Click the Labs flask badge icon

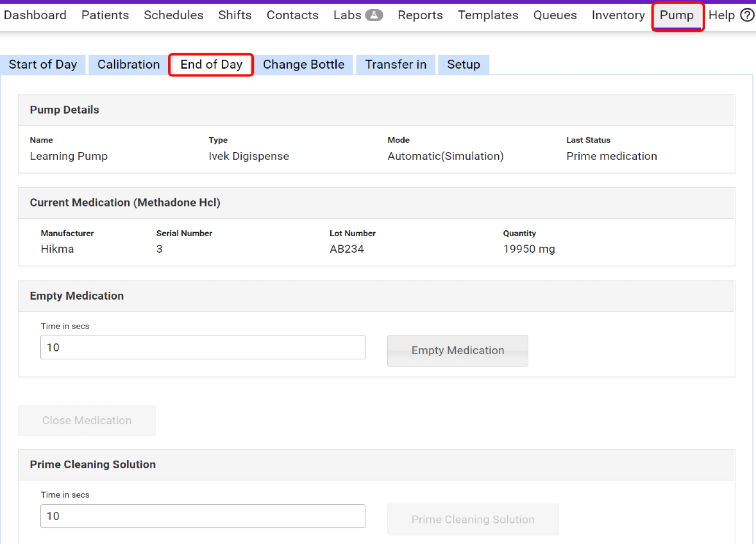coord(374,15)
